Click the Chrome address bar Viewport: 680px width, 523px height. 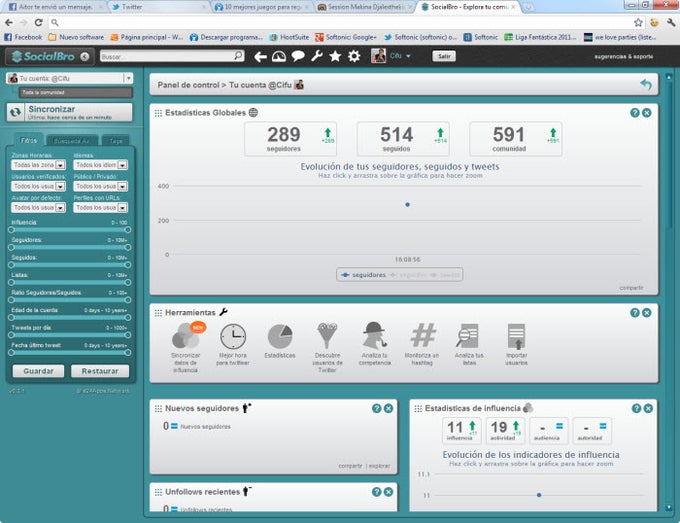coord(343,22)
